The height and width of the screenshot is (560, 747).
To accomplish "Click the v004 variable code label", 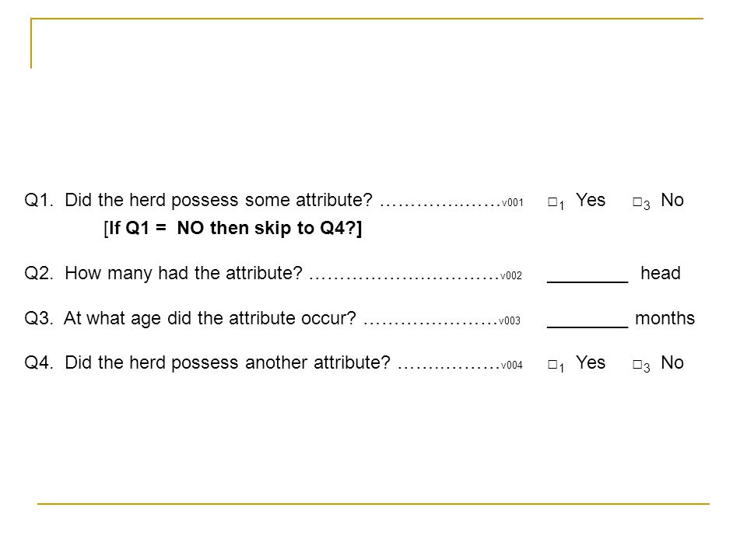I will [x=512, y=366].
